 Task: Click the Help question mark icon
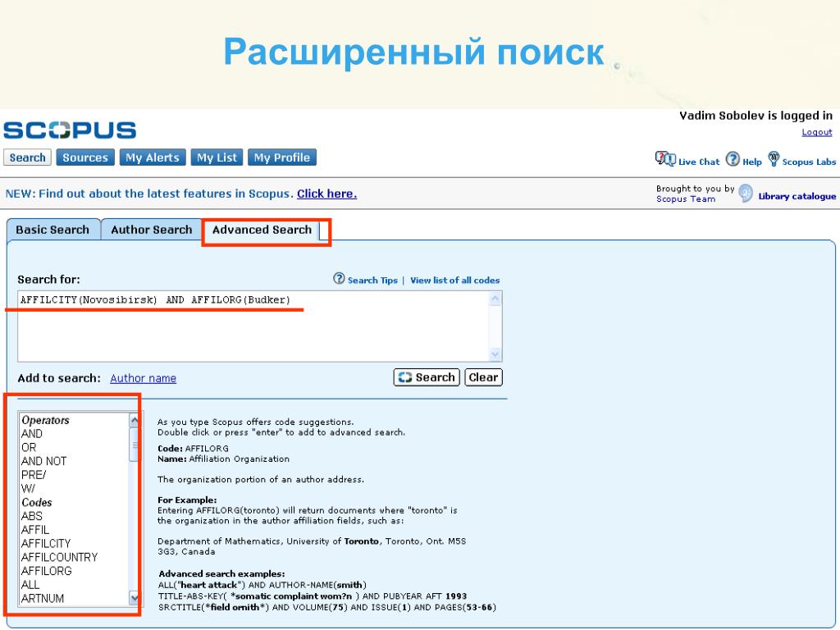[733, 159]
